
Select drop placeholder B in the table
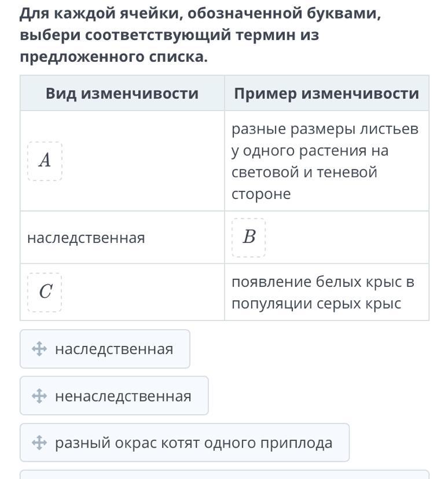[x=249, y=237]
